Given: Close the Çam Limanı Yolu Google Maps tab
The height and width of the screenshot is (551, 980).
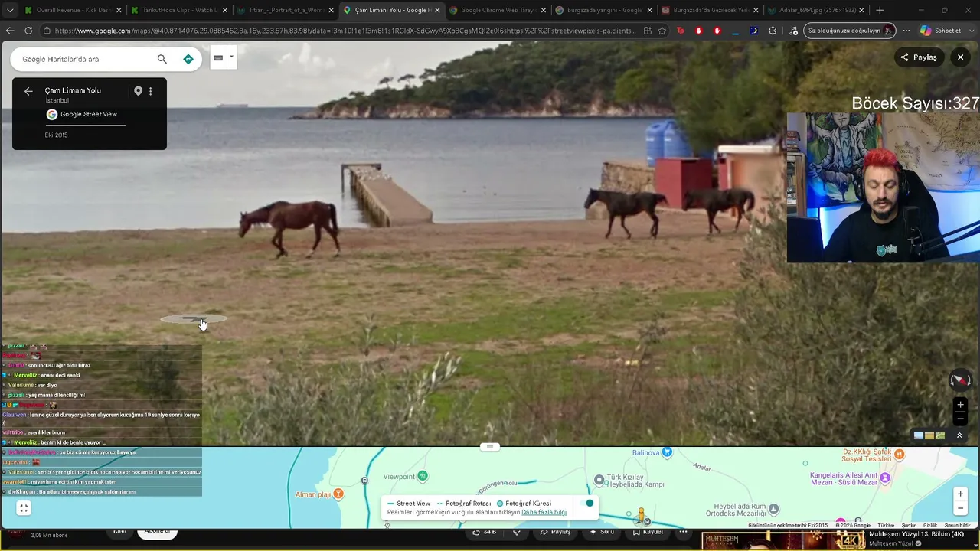Looking at the screenshot, I should (437, 10).
